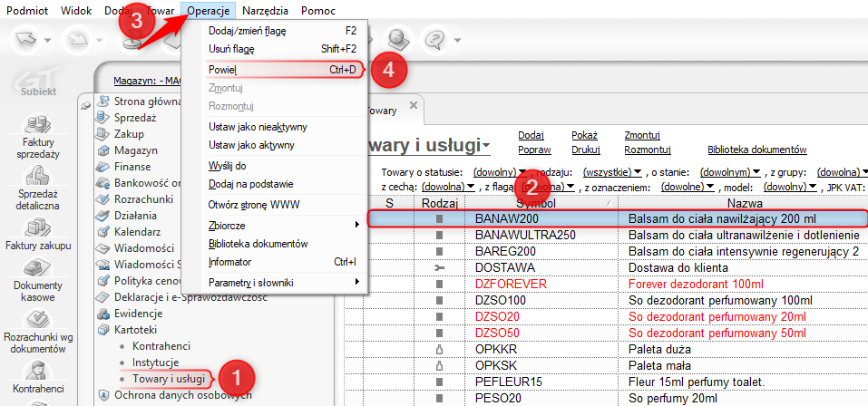Screen dimensions: 868x406
Task: Open Kontrahenci shortcut in left icon bar
Action: coord(38,372)
